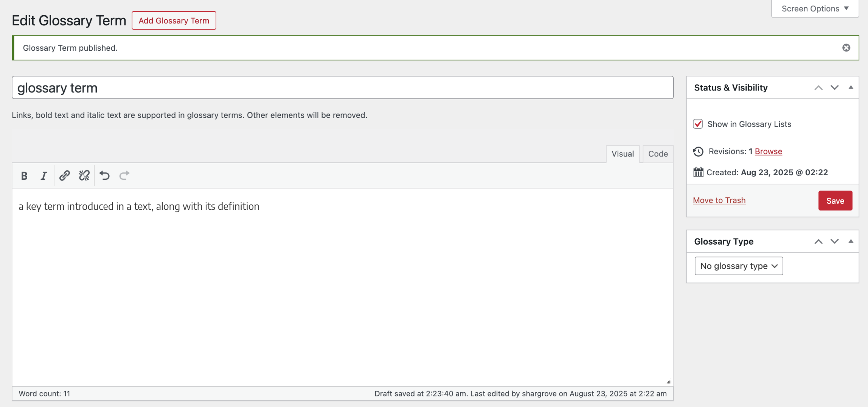Click the remove link icon

84,176
